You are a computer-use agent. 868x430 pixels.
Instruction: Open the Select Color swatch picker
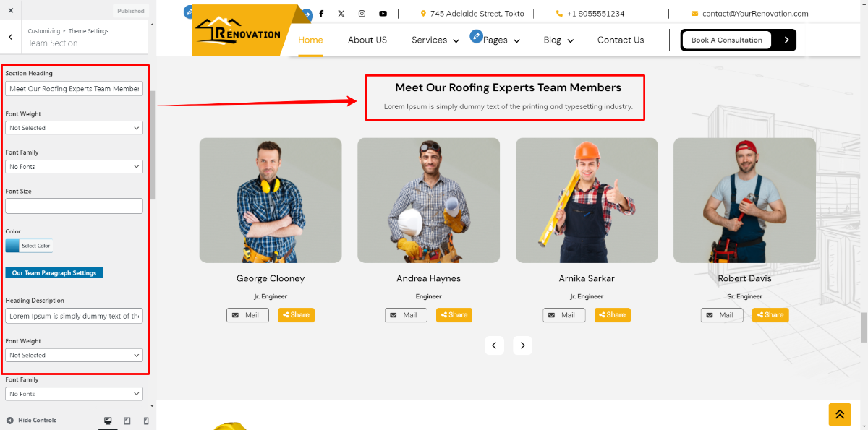[28, 246]
